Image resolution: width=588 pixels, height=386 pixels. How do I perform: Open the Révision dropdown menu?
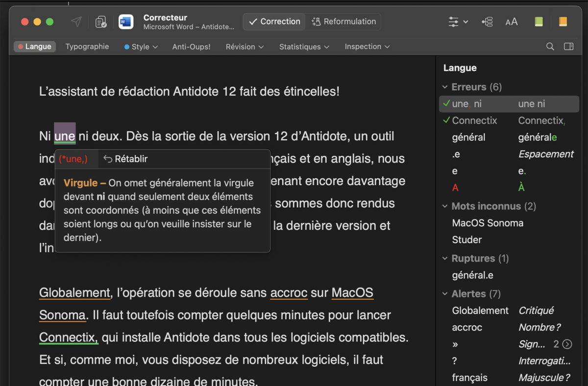tap(245, 47)
